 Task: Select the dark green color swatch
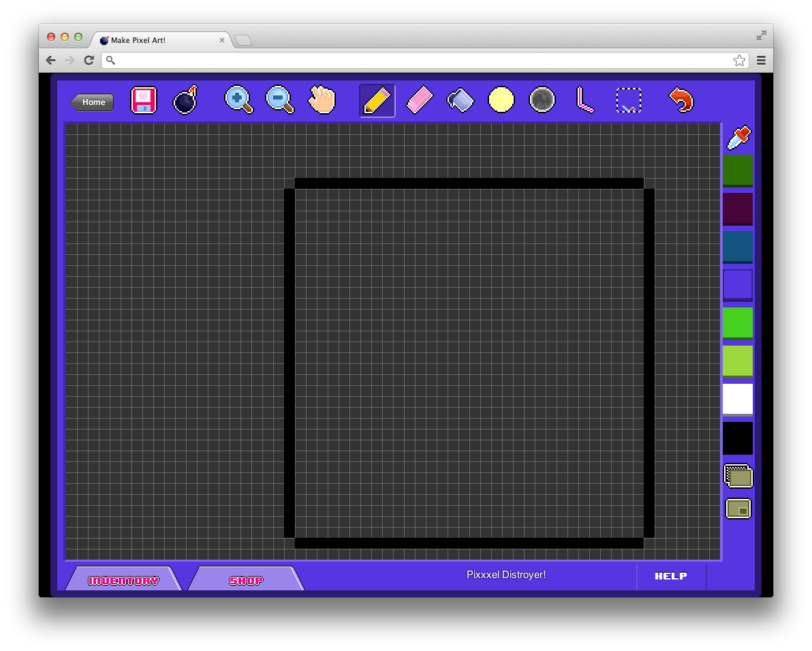[x=738, y=170]
